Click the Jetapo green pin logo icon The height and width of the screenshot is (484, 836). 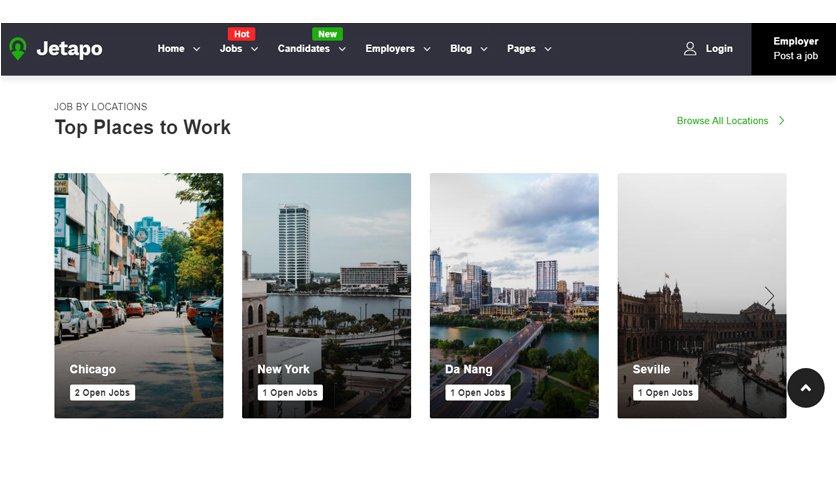[x=18, y=49]
